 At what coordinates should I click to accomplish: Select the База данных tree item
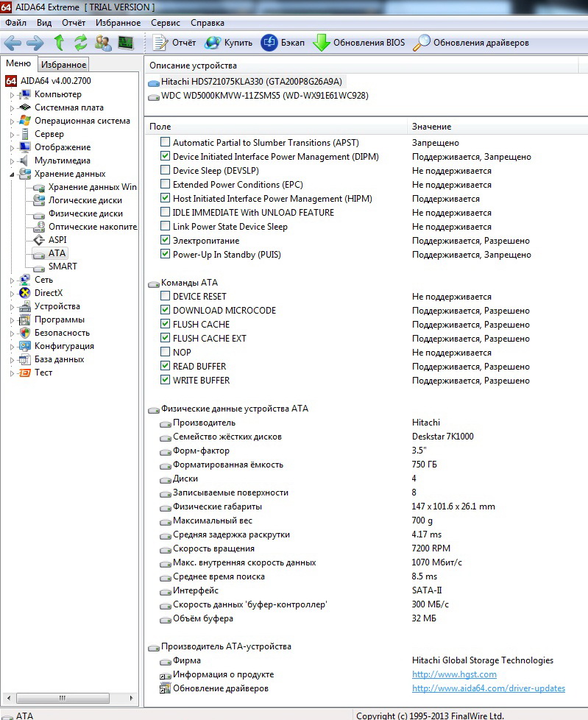(x=59, y=359)
